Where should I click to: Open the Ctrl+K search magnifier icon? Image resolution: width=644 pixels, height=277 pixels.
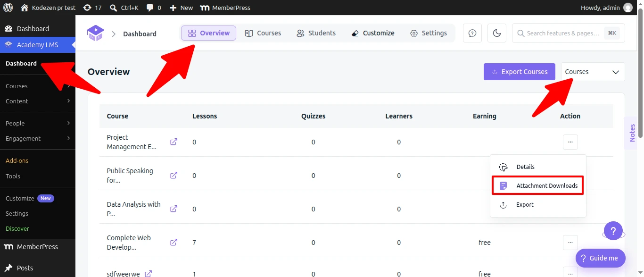113,8
